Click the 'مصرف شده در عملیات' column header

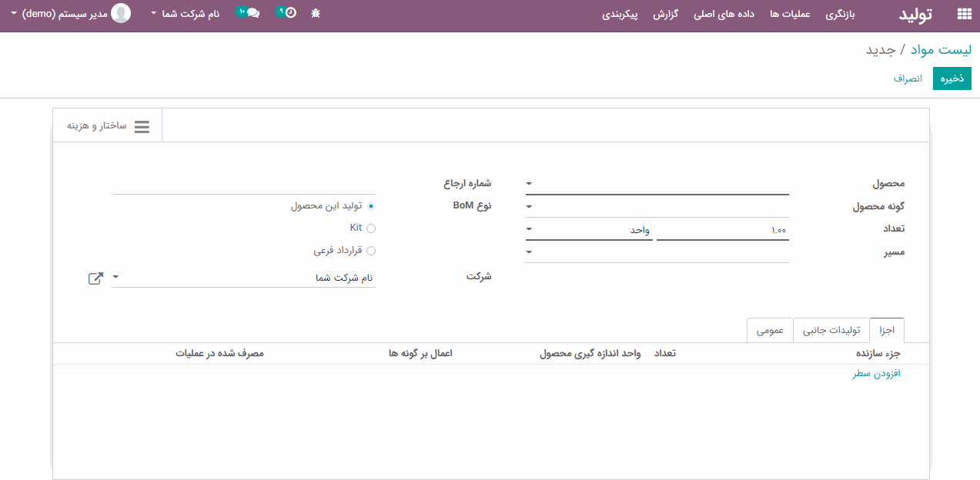[x=220, y=353]
